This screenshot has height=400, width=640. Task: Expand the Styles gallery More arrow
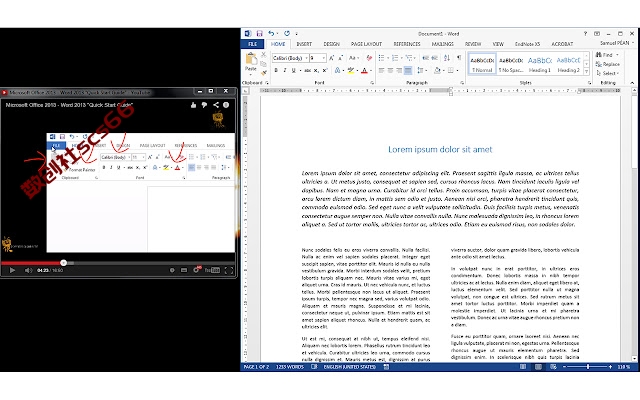pos(587,72)
